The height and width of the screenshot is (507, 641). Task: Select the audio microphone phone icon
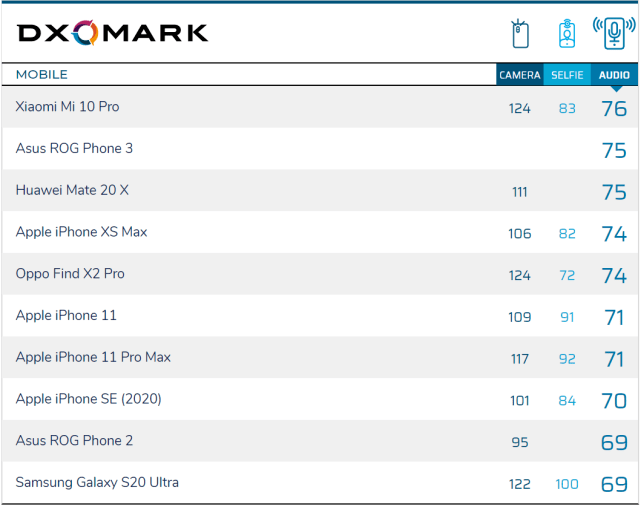(x=614, y=33)
